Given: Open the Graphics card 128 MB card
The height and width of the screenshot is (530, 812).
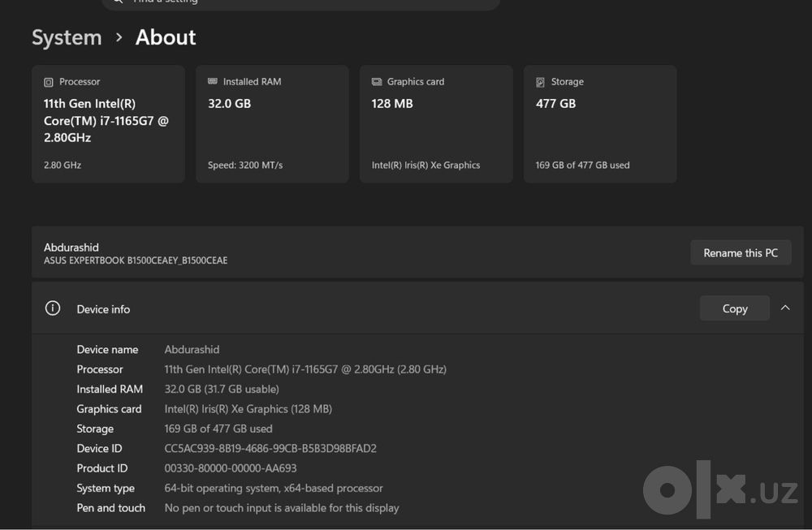Looking at the screenshot, I should click(436, 124).
